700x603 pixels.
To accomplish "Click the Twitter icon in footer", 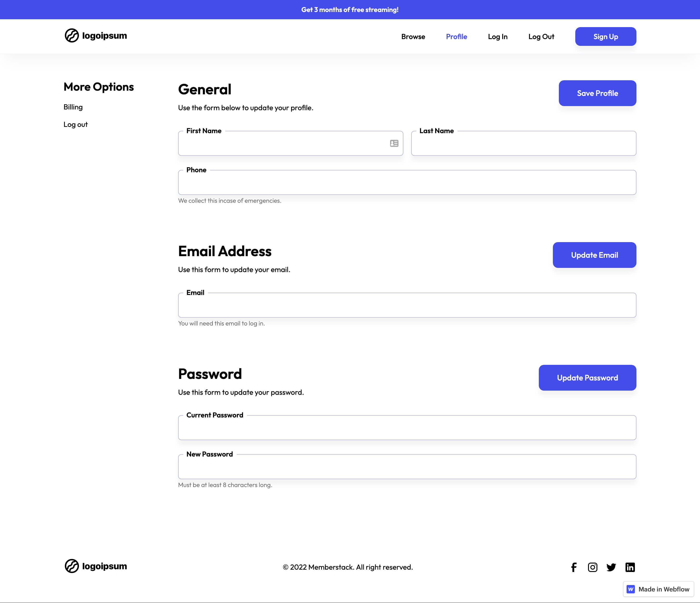I will coord(611,567).
